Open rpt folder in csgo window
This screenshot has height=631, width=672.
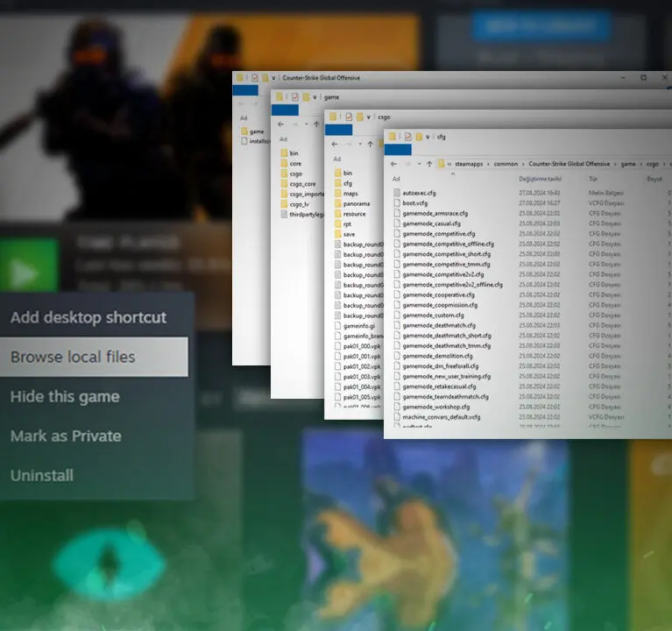[x=343, y=224]
